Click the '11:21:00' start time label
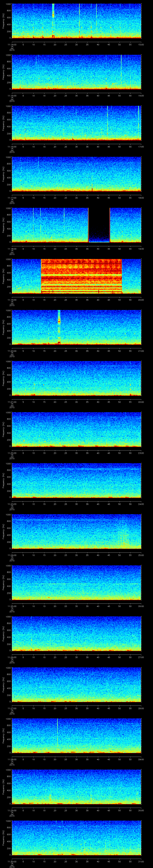 (x=12, y=402)
